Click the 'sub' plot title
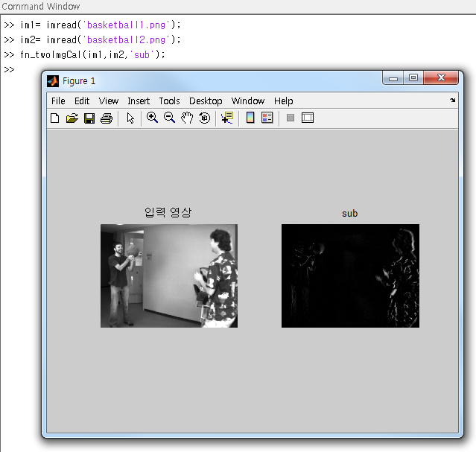This screenshot has height=452, width=476. click(x=349, y=214)
